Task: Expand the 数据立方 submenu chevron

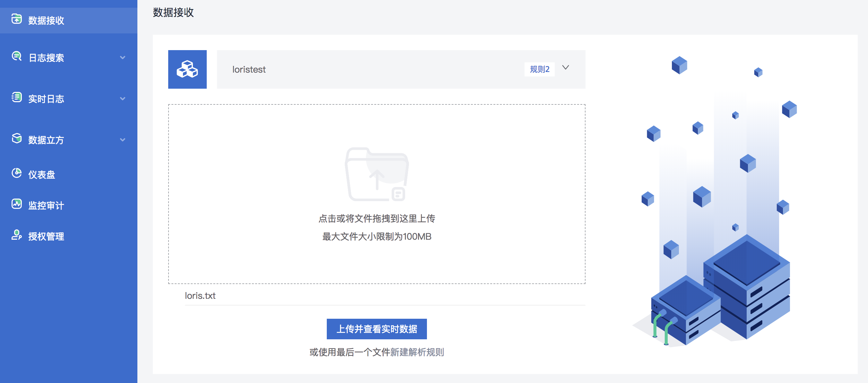Action: click(x=123, y=140)
